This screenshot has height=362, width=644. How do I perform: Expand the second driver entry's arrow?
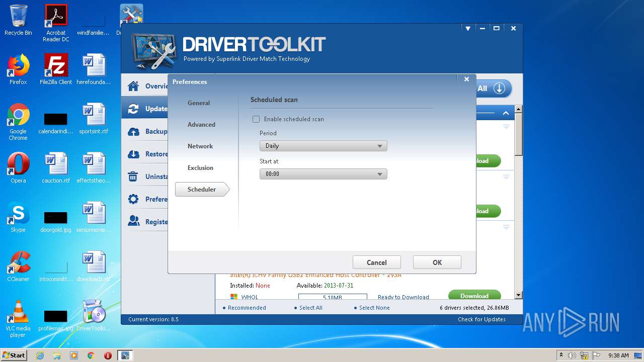[506, 177]
